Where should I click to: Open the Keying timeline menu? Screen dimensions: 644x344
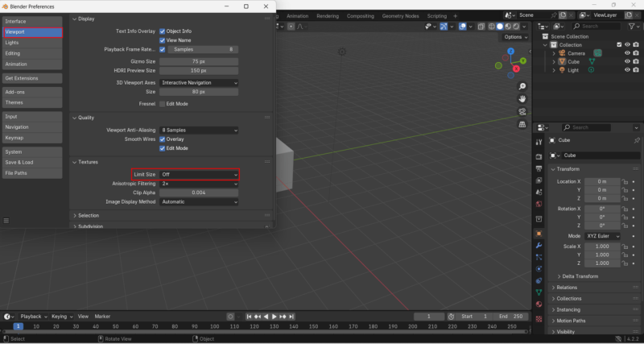coord(62,317)
